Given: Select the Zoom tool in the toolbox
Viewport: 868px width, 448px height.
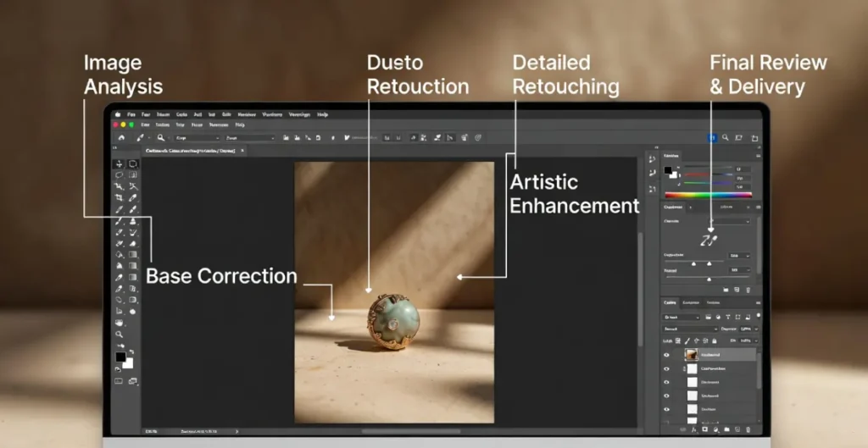Looking at the screenshot, I should pyautogui.click(x=119, y=335).
